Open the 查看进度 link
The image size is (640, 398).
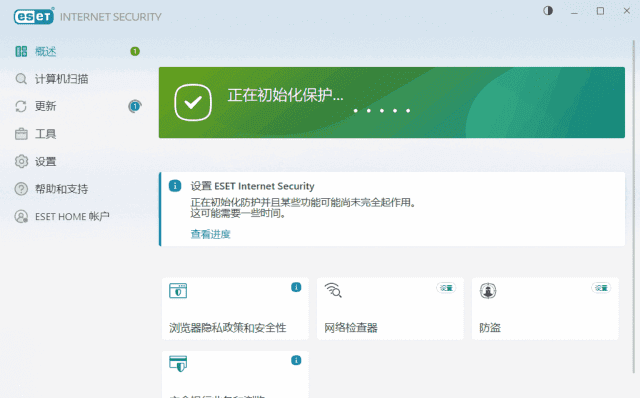pyautogui.click(x=211, y=234)
